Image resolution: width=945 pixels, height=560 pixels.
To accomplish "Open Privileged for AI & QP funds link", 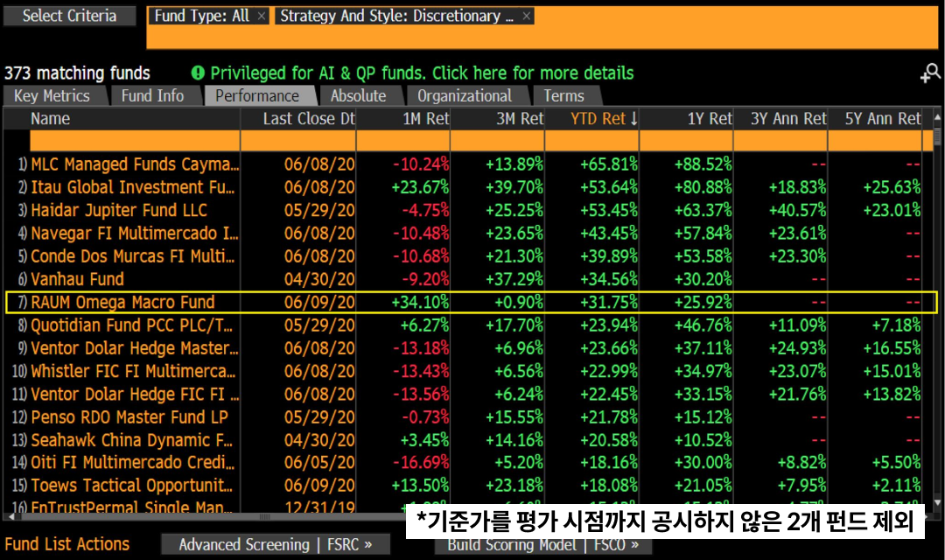I will (x=422, y=73).
